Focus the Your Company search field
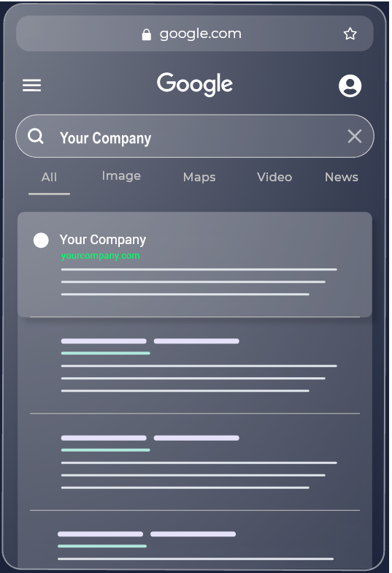Viewport: 392px width, 573px height. click(x=194, y=136)
